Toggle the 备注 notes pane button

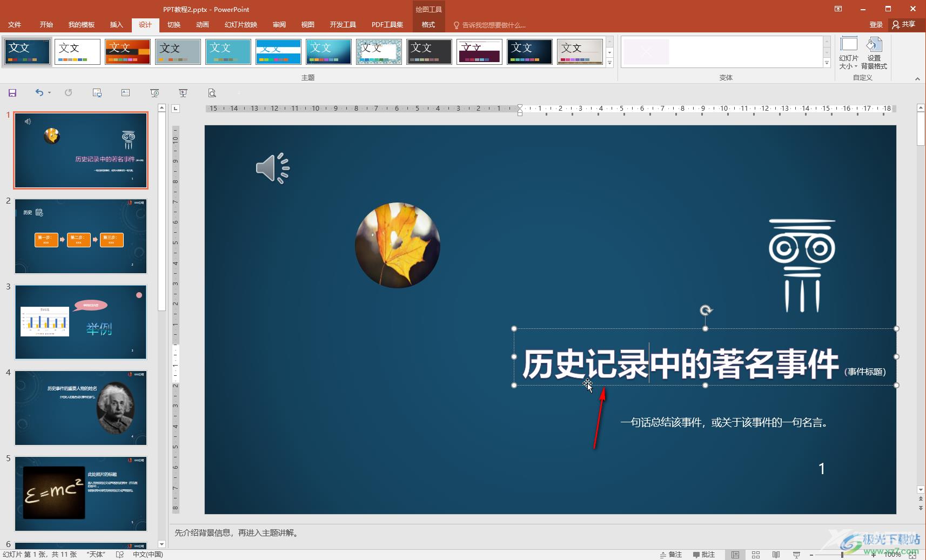[x=670, y=555]
